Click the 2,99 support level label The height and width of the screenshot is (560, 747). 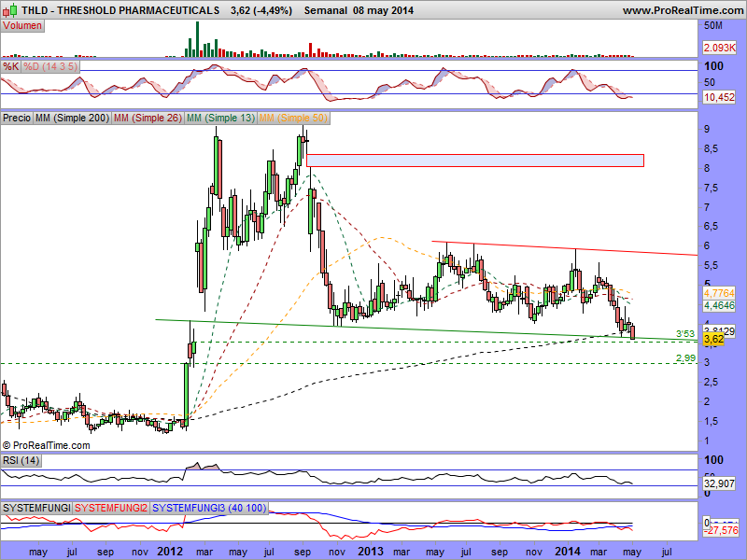686,358
